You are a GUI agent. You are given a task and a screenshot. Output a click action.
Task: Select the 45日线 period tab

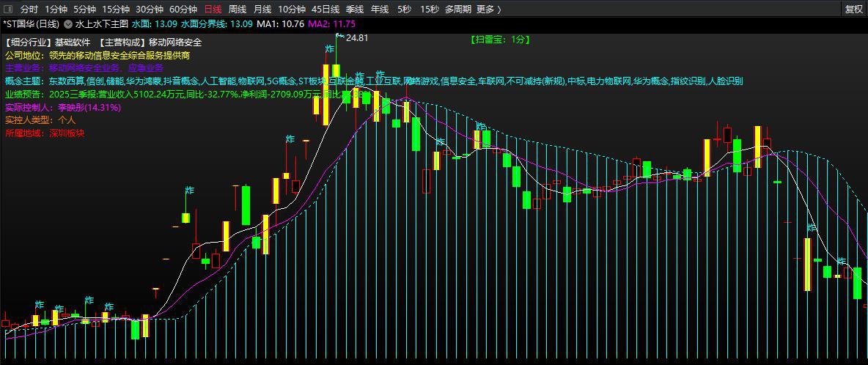pos(325,10)
